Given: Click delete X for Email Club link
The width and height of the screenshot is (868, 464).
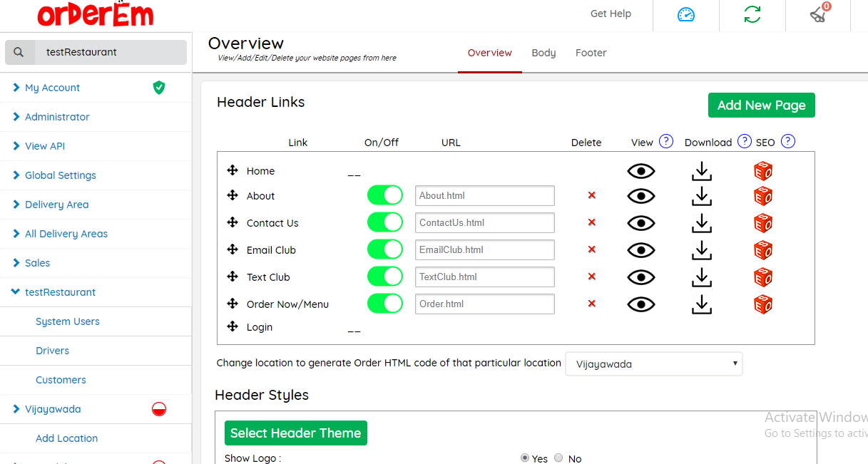Looking at the screenshot, I should 591,249.
